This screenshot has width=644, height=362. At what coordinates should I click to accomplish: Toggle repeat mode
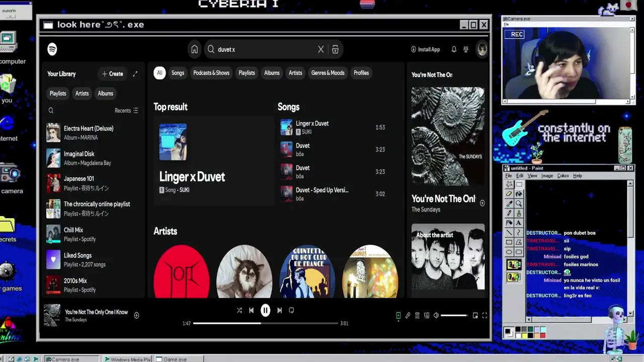point(291,310)
